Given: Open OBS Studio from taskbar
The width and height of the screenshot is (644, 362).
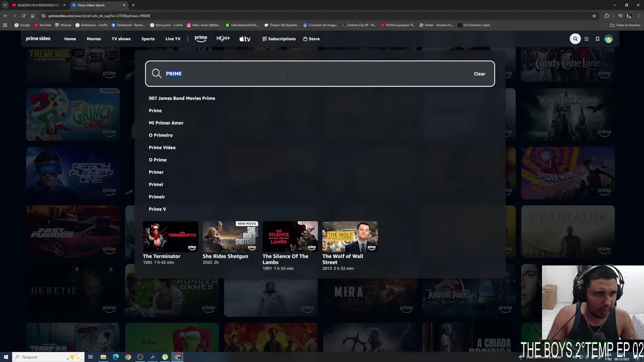Looking at the screenshot, I should 140,357.
